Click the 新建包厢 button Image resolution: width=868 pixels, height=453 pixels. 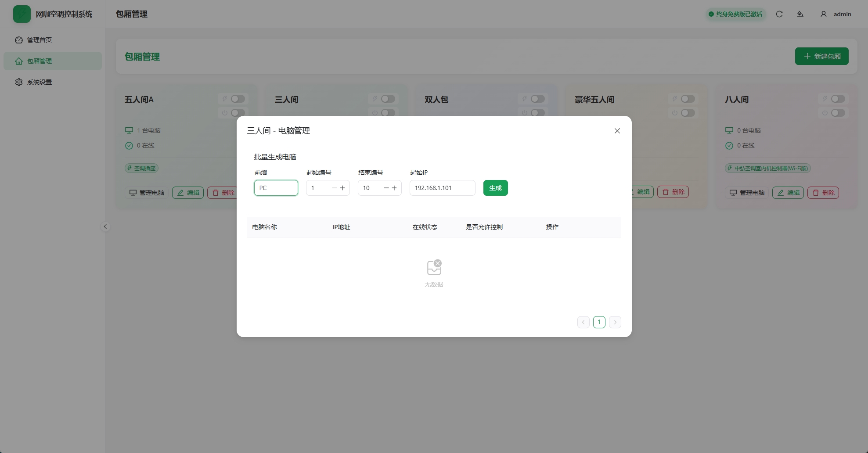[821, 56]
